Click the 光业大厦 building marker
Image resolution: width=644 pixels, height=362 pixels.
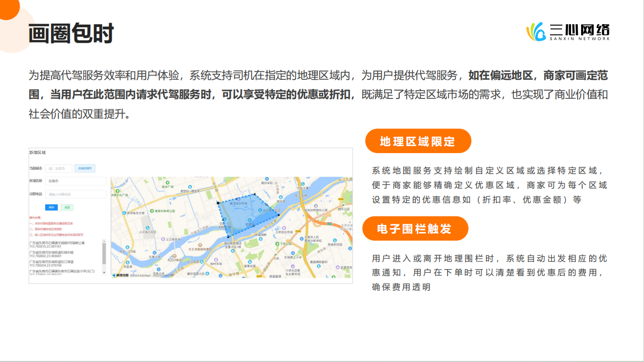point(303,183)
